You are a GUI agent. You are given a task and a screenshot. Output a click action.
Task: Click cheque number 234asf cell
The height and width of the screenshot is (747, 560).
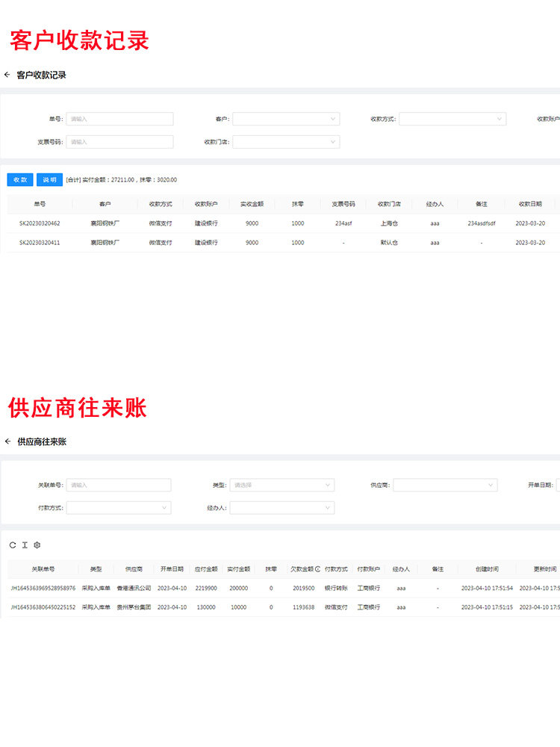point(343,223)
